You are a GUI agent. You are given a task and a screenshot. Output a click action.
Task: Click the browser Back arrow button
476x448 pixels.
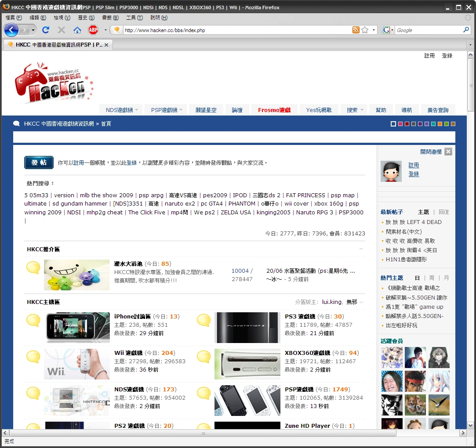click(11, 30)
